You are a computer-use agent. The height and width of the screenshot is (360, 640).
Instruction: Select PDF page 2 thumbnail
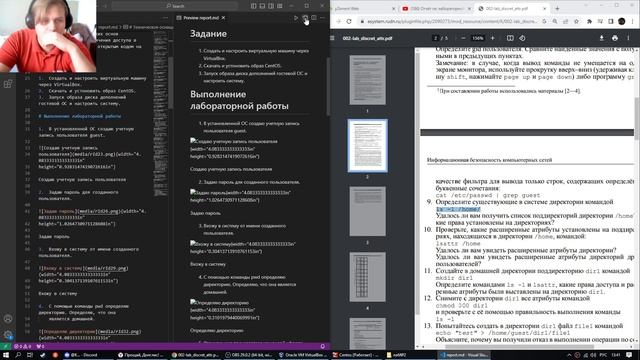pyautogui.click(x=367, y=146)
